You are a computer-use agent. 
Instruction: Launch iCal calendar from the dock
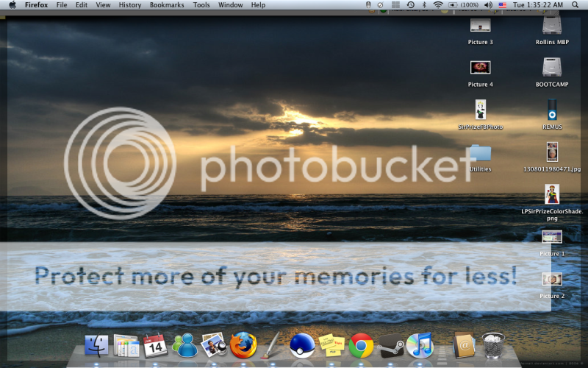[154, 344]
